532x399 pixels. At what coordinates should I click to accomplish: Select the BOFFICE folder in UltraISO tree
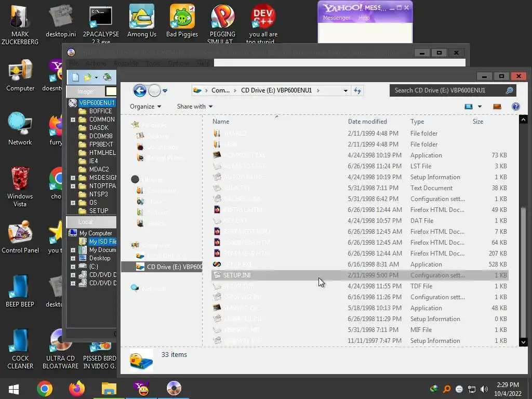click(x=100, y=111)
